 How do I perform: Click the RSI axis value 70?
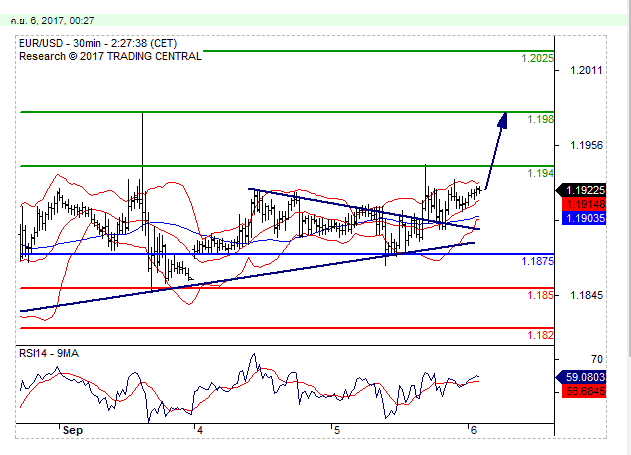(597, 359)
